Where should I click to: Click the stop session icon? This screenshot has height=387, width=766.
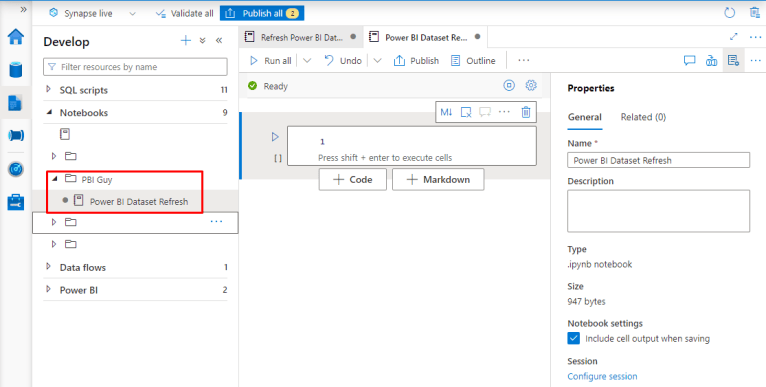(x=509, y=86)
